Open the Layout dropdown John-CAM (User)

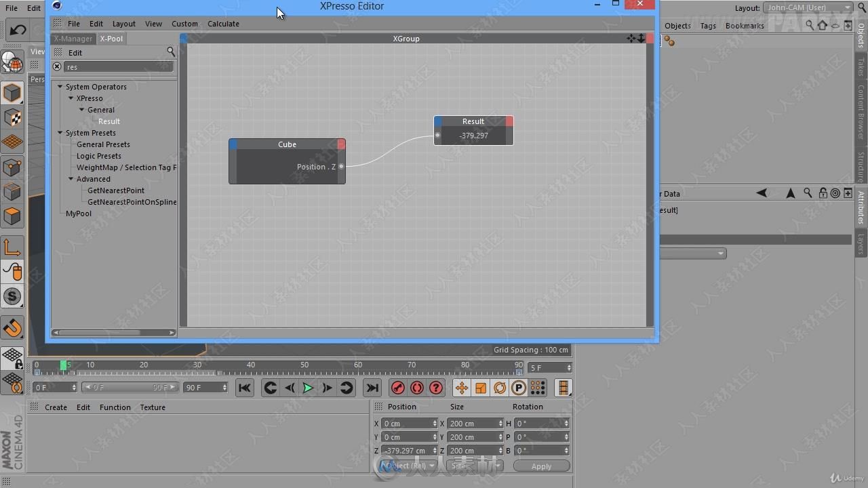click(808, 7)
